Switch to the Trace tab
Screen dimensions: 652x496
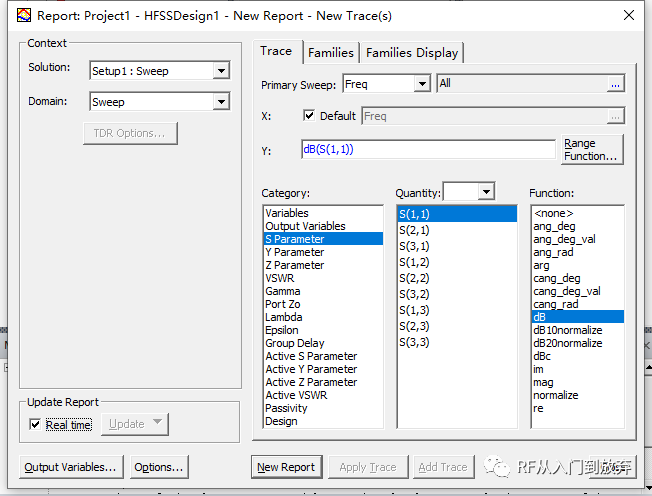pyautogui.click(x=276, y=51)
